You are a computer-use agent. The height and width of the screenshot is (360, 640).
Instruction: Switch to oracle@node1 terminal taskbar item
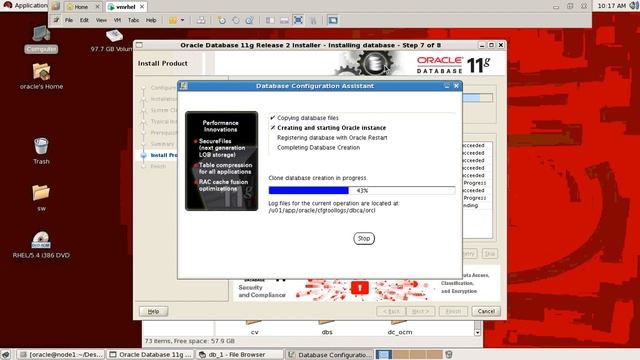point(61,355)
